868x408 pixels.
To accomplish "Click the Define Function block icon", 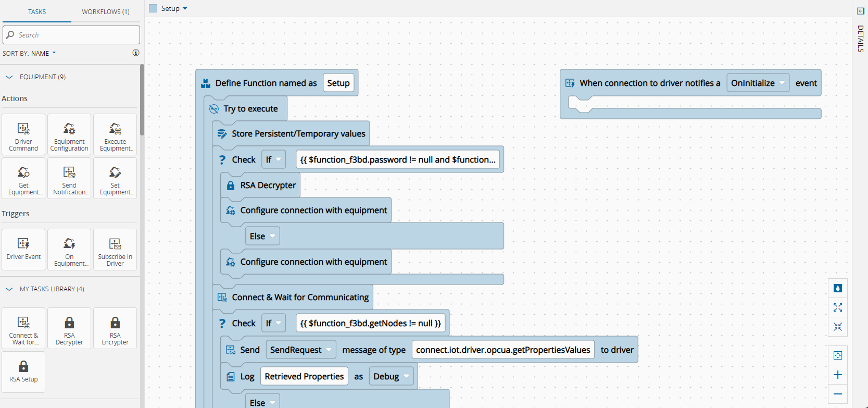I will pyautogui.click(x=206, y=83).
